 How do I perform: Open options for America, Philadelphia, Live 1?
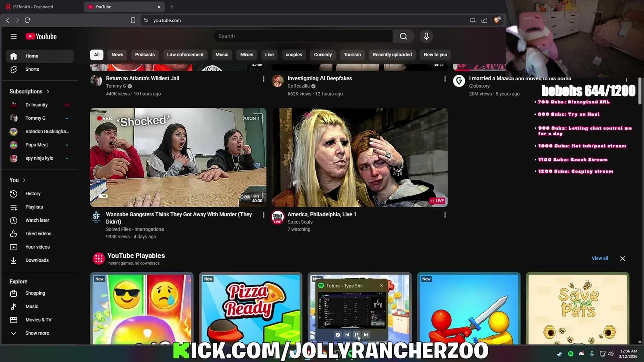[x=445, y=215]
